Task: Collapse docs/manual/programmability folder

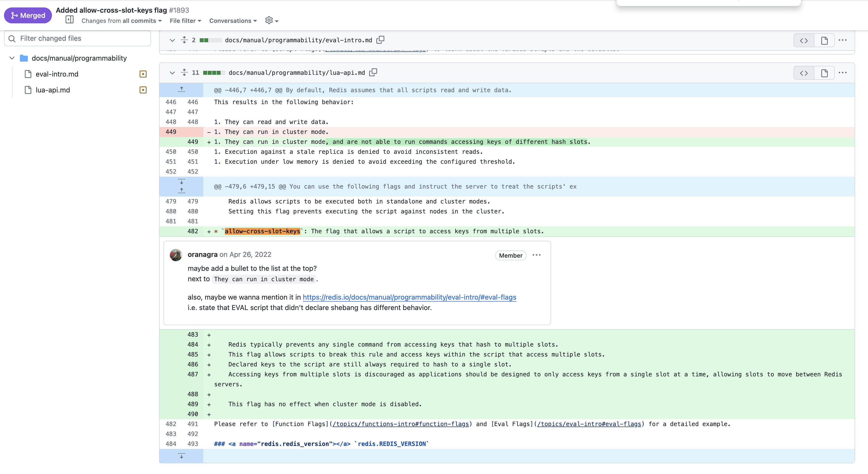Action: coord(12,58)
